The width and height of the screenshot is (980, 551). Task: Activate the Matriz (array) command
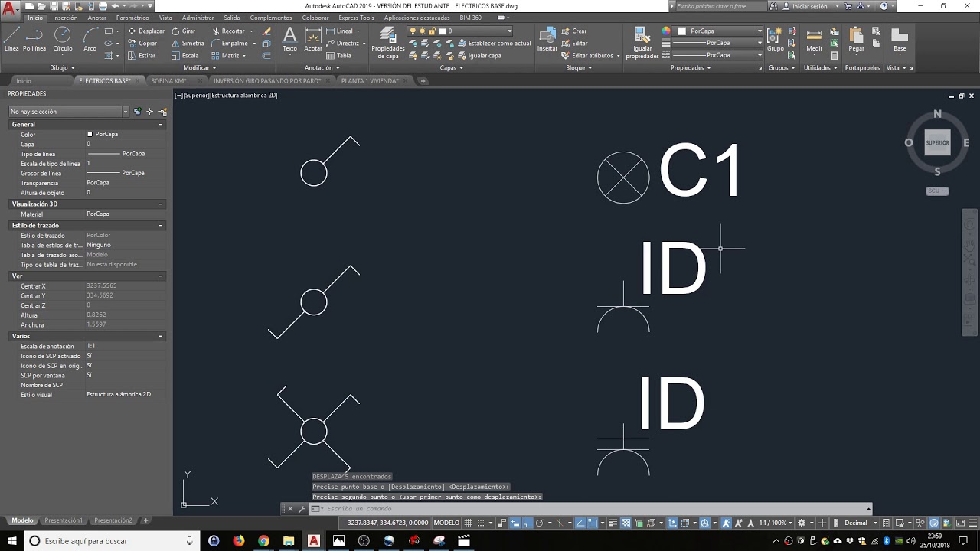point(226,55)
